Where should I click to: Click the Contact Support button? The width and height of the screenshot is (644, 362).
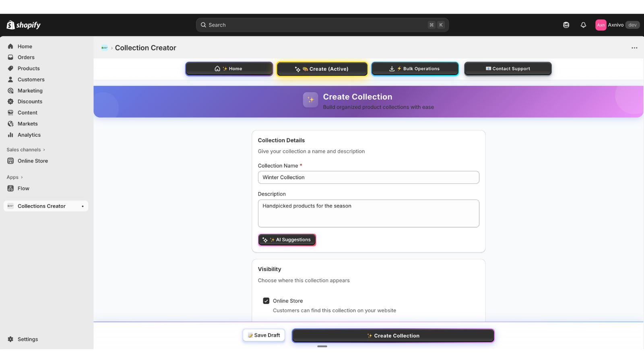[508, 69]
